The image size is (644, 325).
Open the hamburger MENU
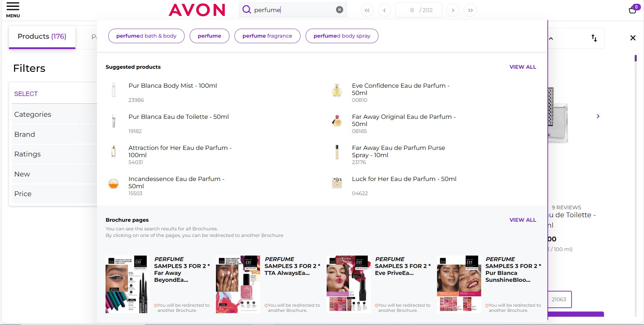(x=13, y=9)
